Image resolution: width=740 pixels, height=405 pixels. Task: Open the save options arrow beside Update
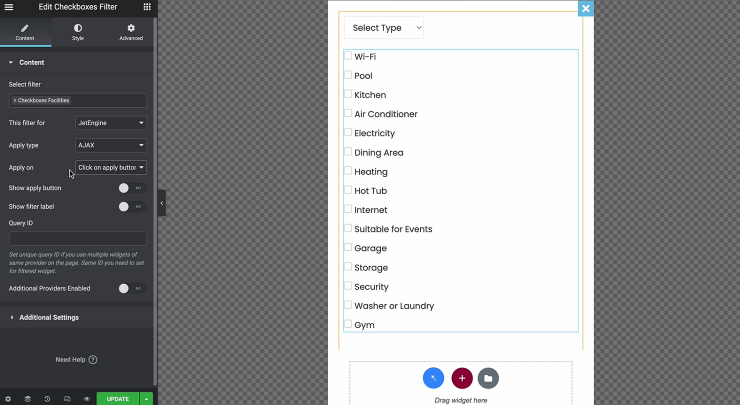click(x=146, y=399)
